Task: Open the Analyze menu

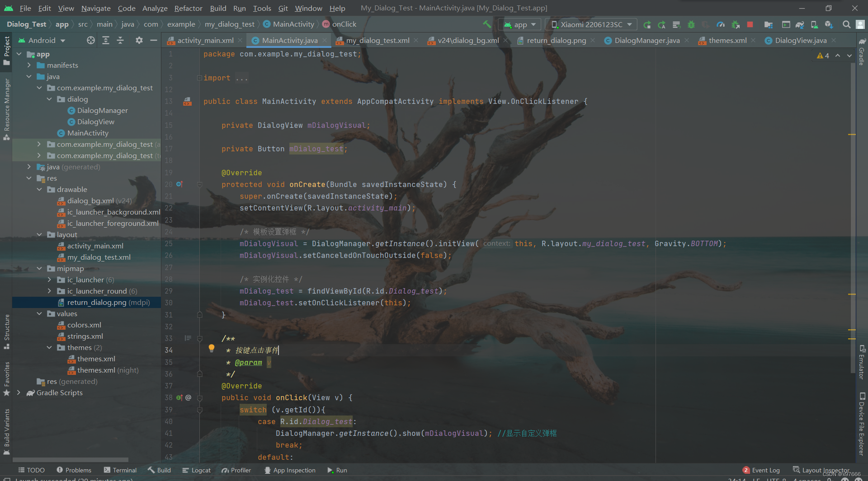Action: [155, 8]
